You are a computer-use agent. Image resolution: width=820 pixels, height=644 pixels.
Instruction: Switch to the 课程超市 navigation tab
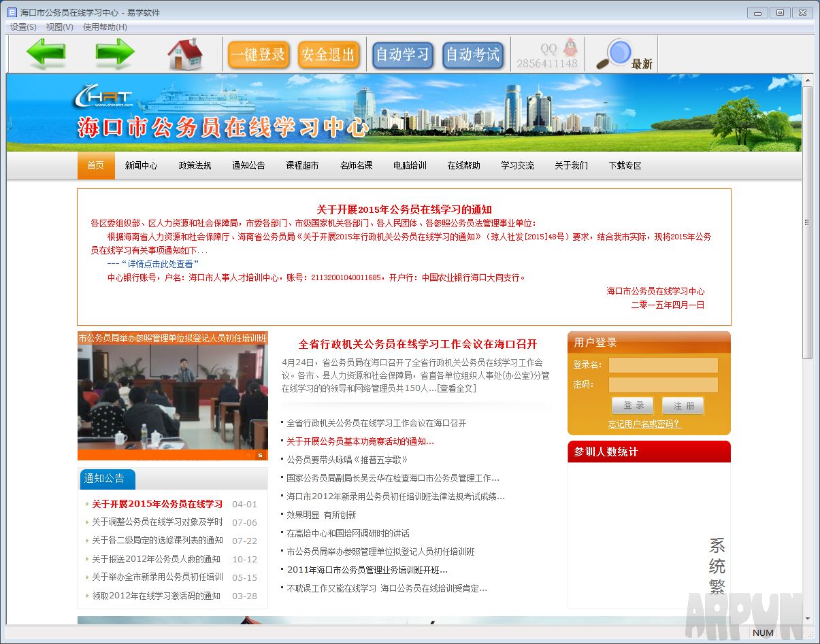(302, 165)
